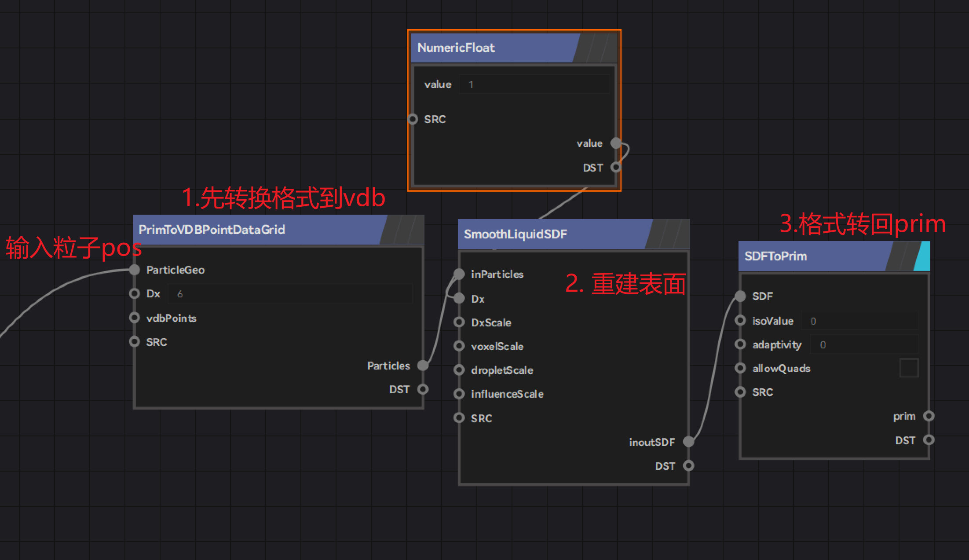Viewport: 969px width, 560px height.
Task: Click the adaptivity input field
Action: (x=864, y=344)
